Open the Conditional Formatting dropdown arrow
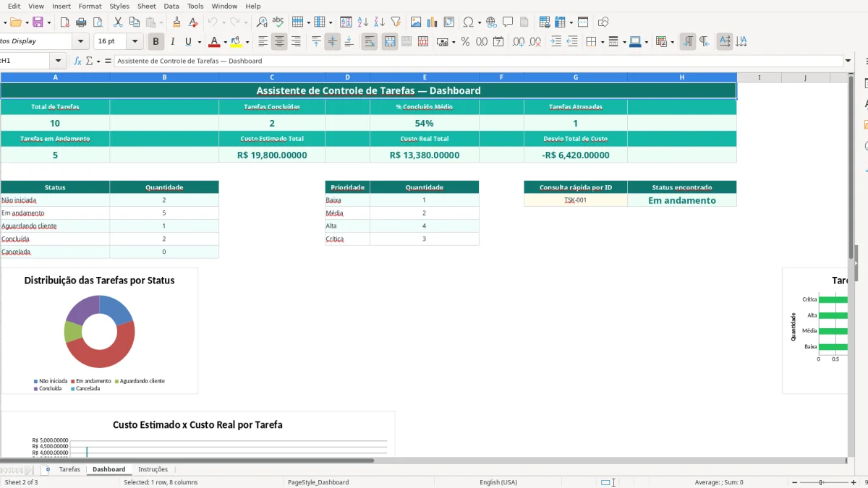 pyautogui.click(x=672, y=42)
